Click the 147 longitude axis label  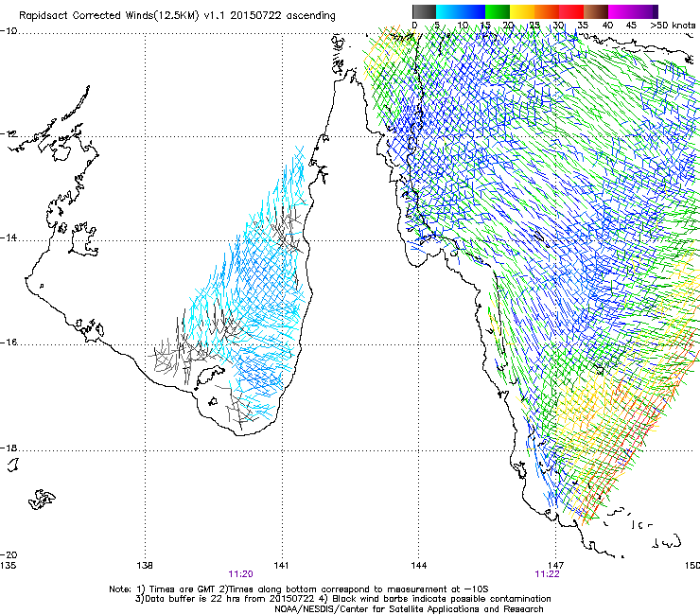[556, 566]
